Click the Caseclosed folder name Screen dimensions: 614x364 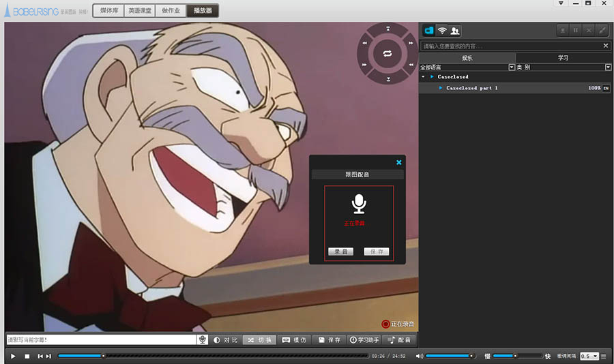pos(453,77)
